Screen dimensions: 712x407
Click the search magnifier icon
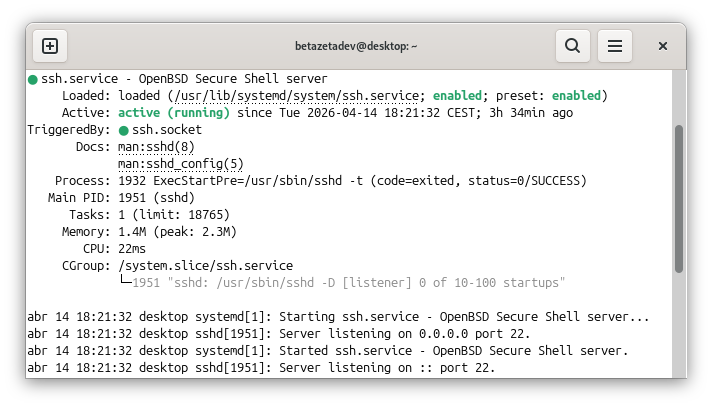pyautogui.click(x=572, y=46)
